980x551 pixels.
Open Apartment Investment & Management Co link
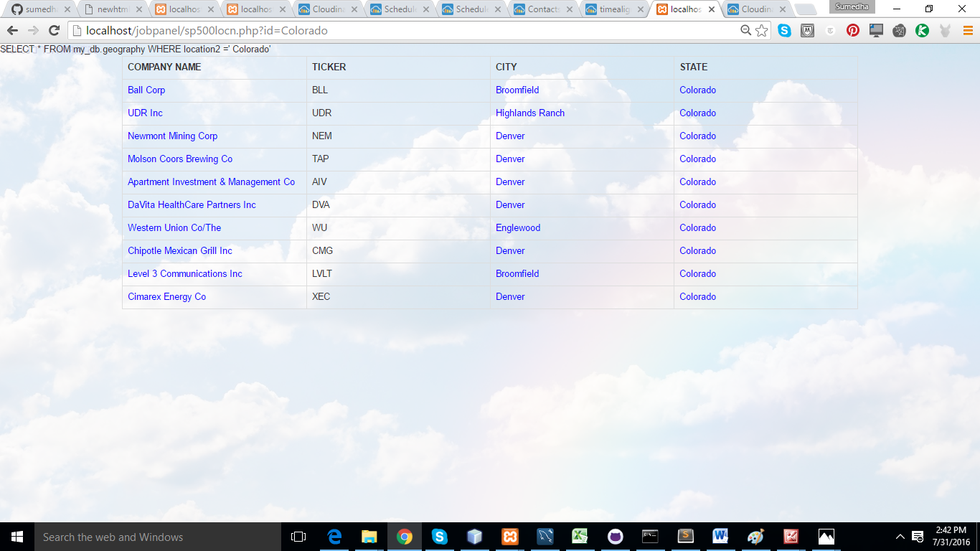pos(211,182)
